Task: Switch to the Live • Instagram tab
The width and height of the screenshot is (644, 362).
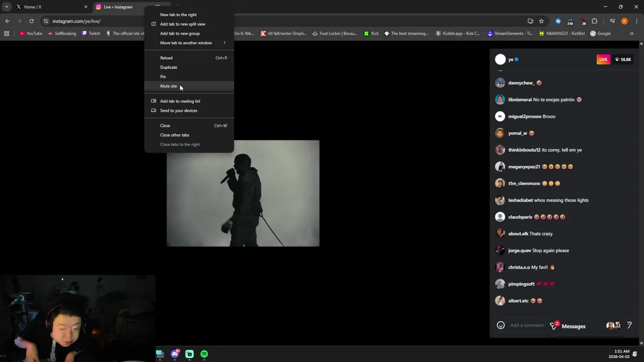Action: tap(118, 7)
